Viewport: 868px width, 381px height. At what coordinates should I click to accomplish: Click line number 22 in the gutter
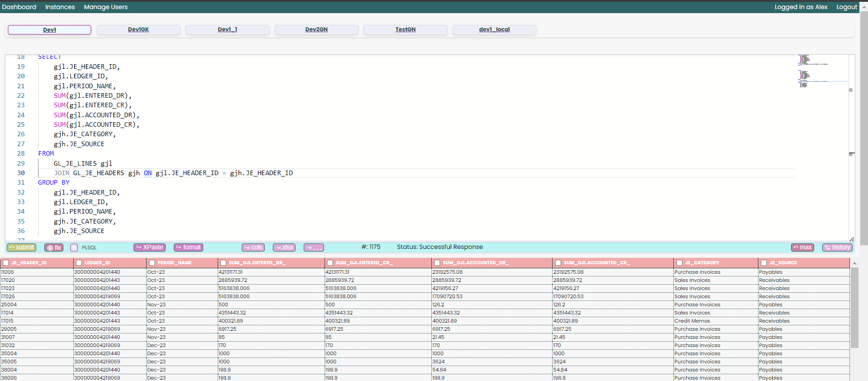point(21,95)
